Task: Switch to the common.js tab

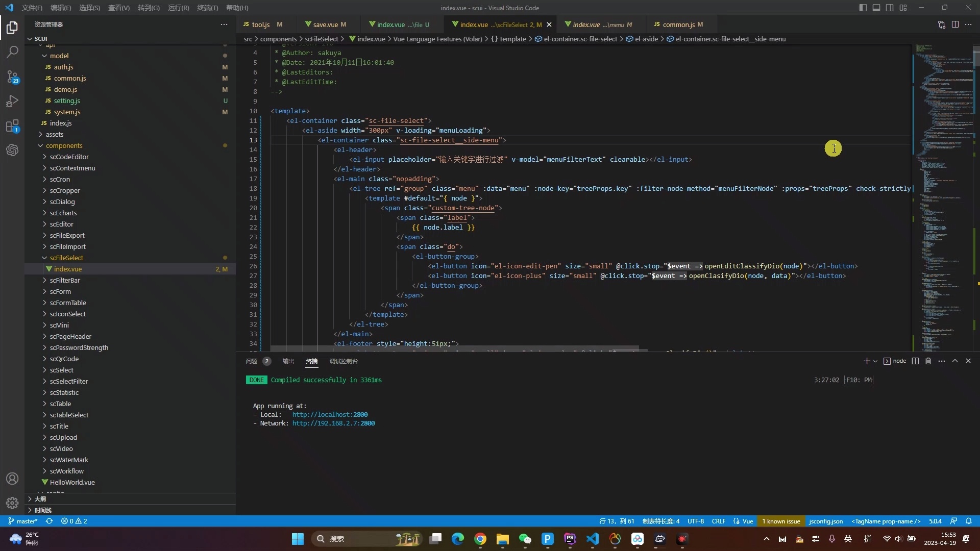Action: 679,24
